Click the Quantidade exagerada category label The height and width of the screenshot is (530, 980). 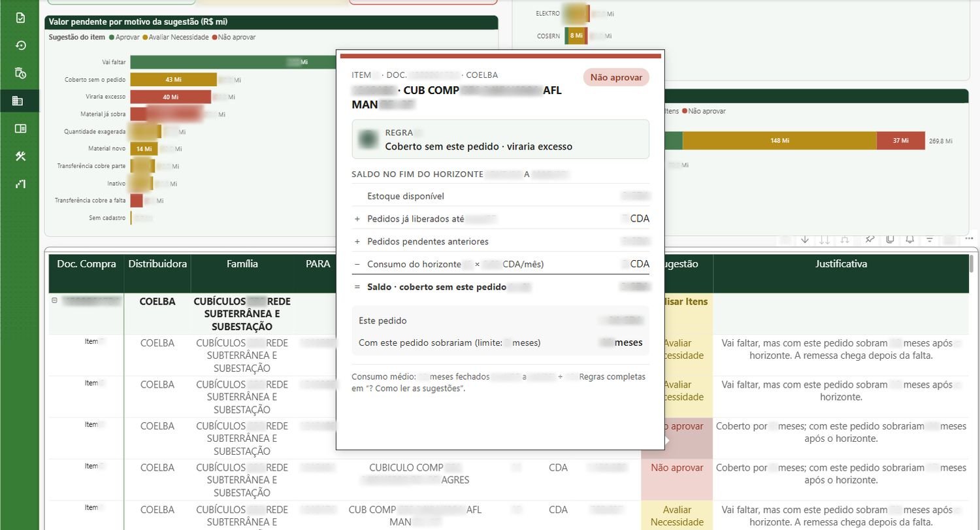[x=95, y=132]
